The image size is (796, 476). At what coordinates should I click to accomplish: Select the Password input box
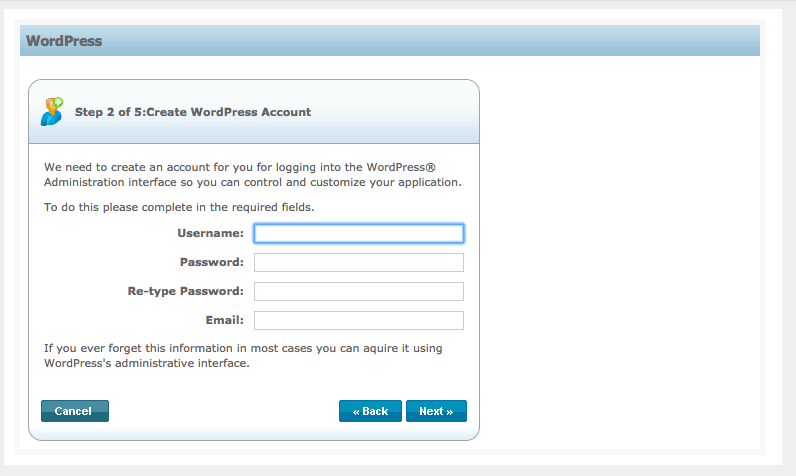359,262
